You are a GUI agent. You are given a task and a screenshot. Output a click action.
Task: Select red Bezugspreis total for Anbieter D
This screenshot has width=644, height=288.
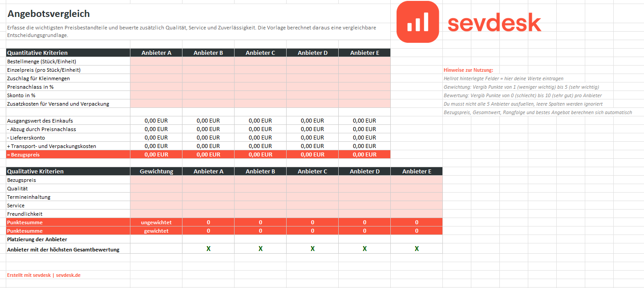point(312,154)
